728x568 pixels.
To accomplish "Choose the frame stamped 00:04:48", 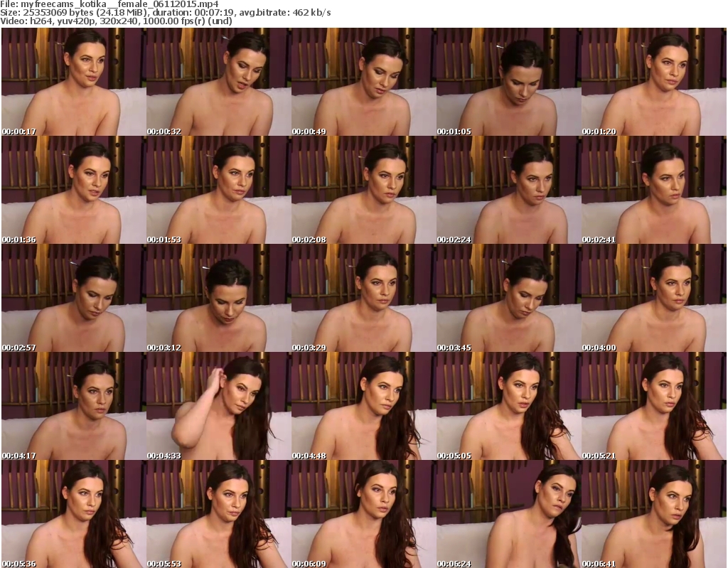I will [363, 406].
